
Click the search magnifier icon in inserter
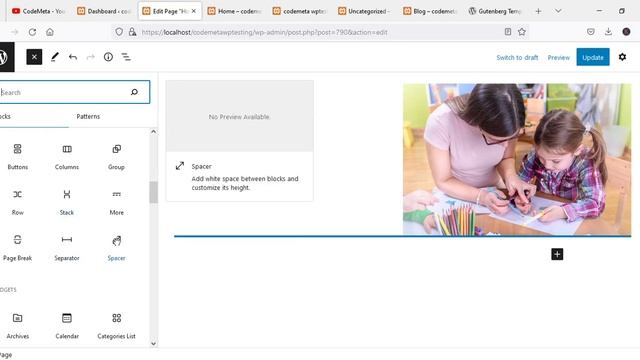pos(134,92)
